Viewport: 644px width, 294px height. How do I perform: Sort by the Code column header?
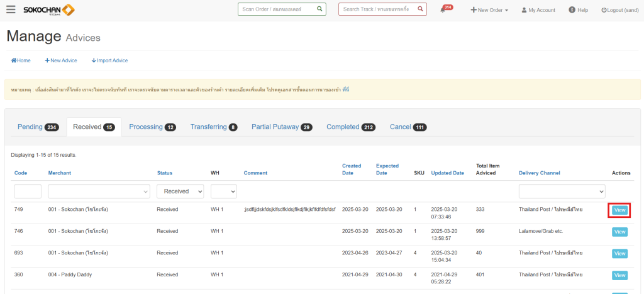click(x=21, y=173)
